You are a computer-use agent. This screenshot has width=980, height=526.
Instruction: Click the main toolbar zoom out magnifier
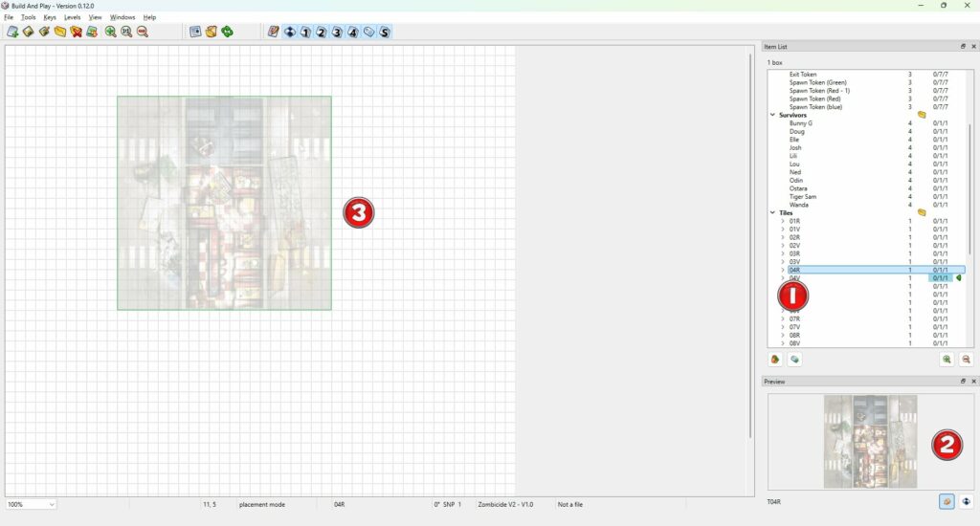(x=143, y=32)
